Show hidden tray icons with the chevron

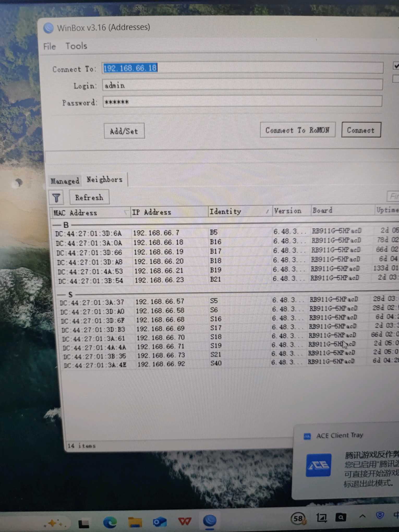click(362, 516)
